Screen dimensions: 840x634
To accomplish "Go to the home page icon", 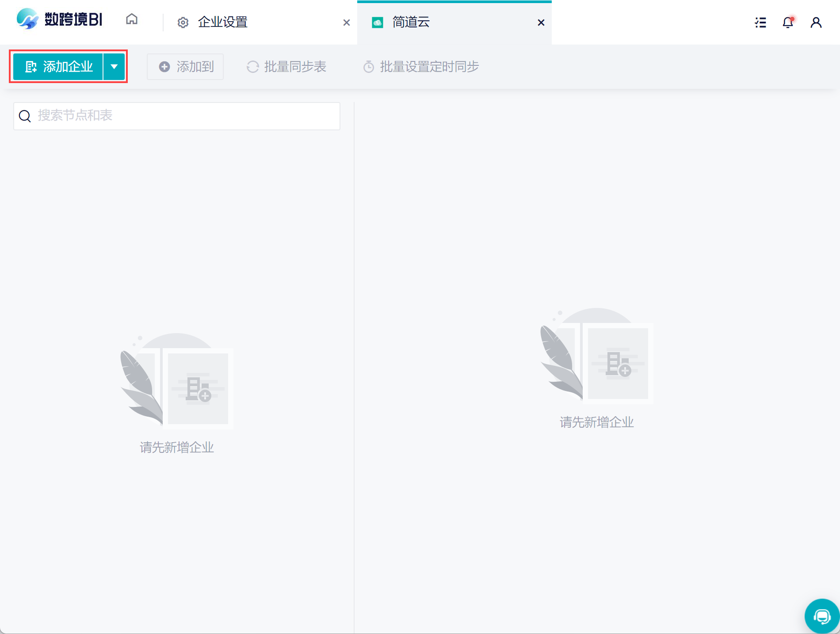I will (x=132, y=19).
